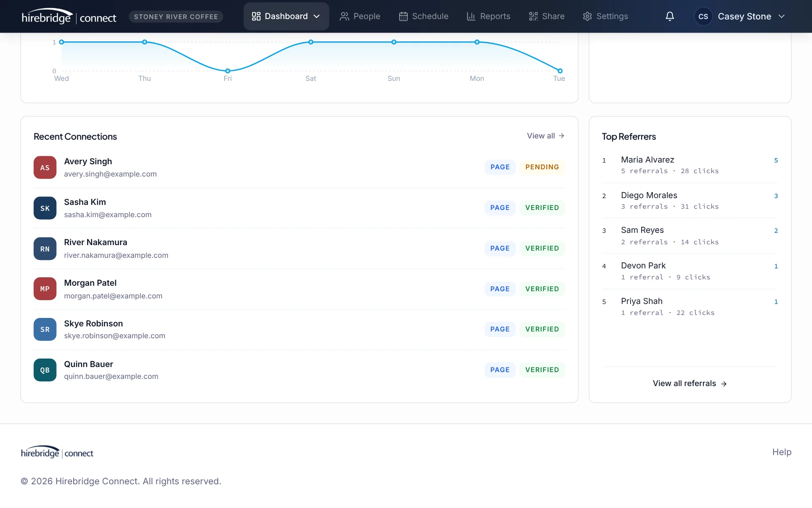Click the Stoney River Coffee badge
This screenshot has width=812, height=508.
[x=176, y=17]
